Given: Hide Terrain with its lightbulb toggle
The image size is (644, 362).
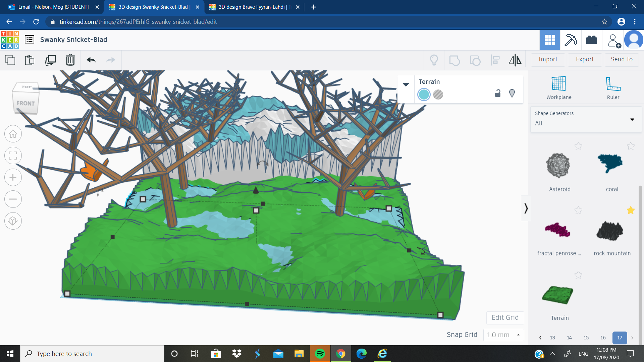Looking at the screenshot, I should (512, 94).
